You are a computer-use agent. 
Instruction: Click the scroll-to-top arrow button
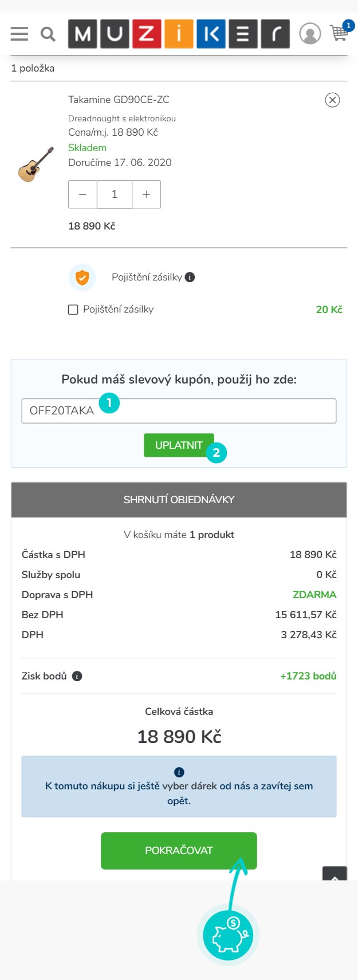pyautogui.click(x=335, y=874)
